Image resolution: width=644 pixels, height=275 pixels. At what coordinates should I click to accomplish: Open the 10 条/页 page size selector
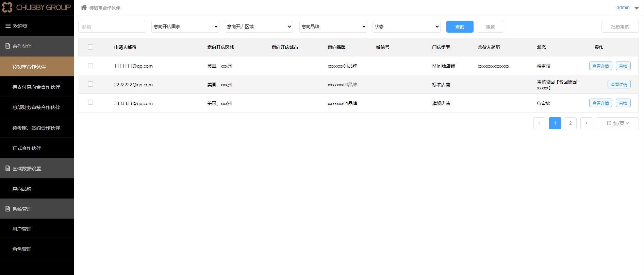pos(617,123)
